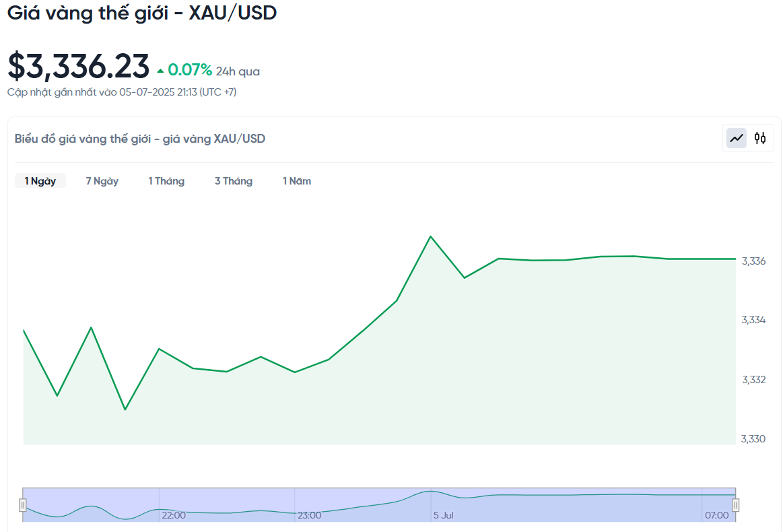The width and height of the screenshot is (783, 532).
Task: Grab the left range navigator handle
Action: pyautogui.click(x=22, y=505)
